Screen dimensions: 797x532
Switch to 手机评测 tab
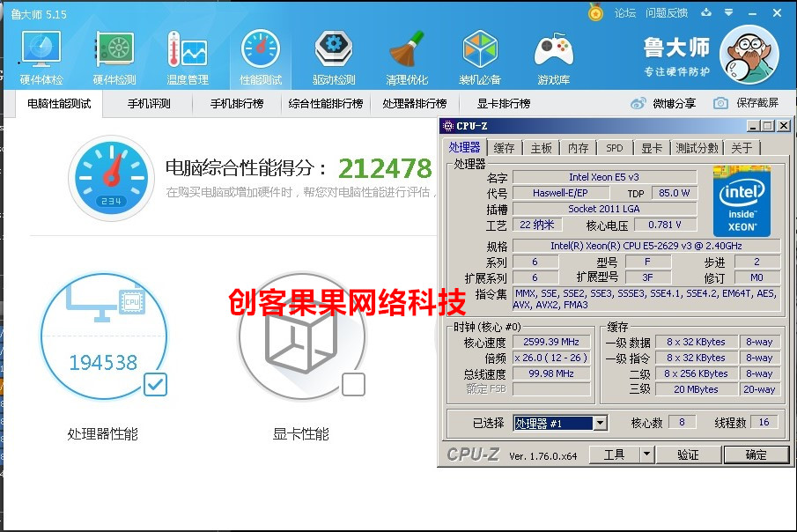coord(149,104)
